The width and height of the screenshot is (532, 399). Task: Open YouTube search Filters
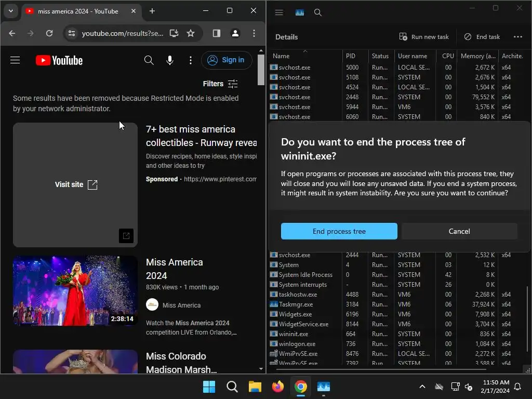[220, 84]
